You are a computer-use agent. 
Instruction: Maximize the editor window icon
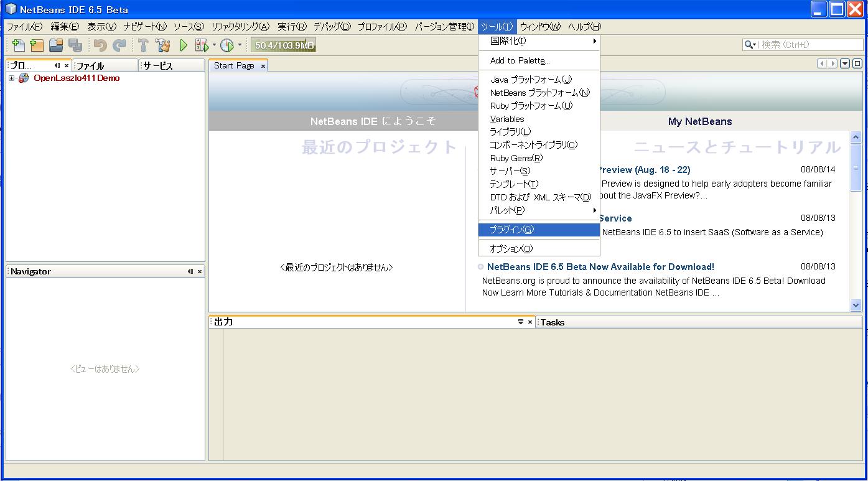tap(857, 63)
